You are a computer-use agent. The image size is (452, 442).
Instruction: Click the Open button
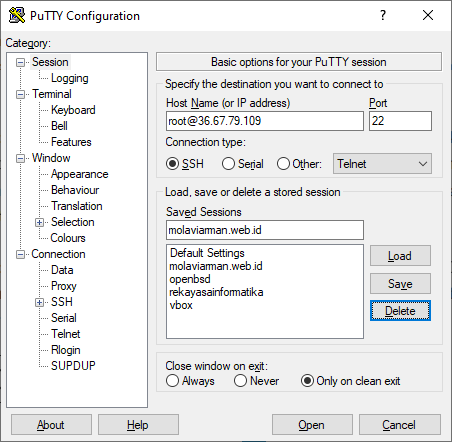[312, 425]
